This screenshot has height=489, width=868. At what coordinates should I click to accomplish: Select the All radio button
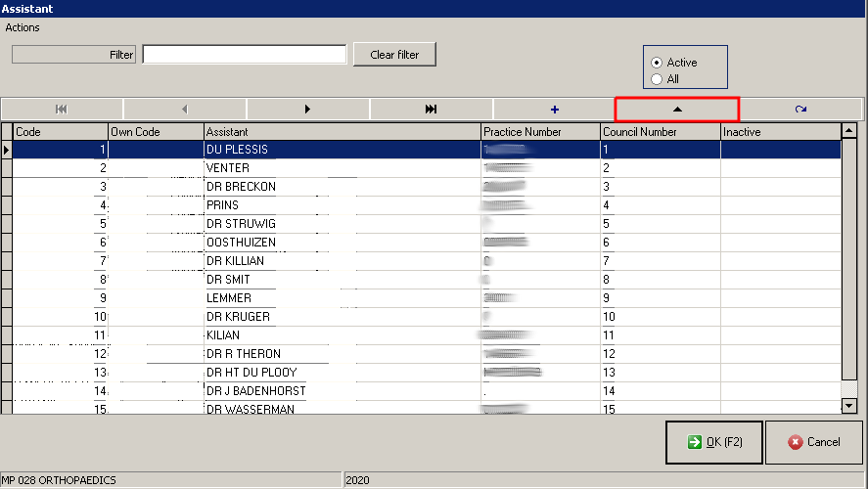tap(657, 79)
